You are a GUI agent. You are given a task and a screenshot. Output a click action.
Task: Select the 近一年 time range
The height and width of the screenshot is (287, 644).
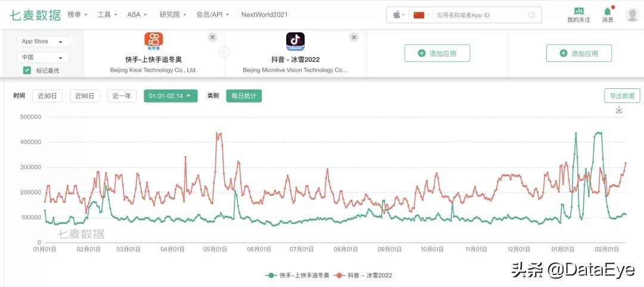tap(122, 96)
